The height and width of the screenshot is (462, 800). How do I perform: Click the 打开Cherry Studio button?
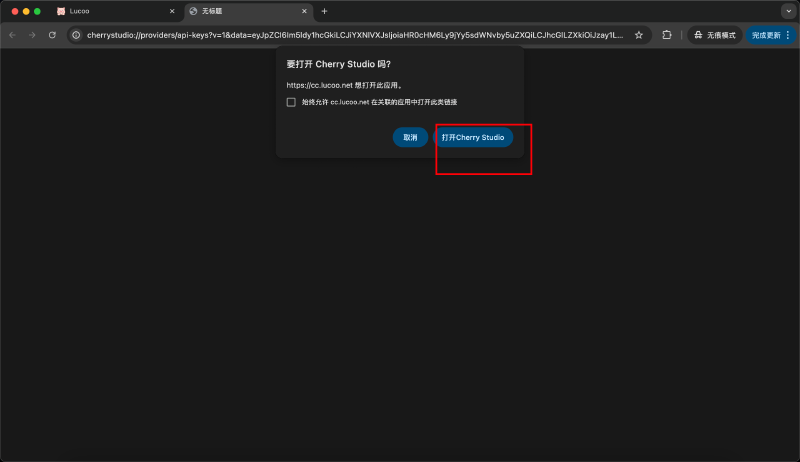pos(473,137)
